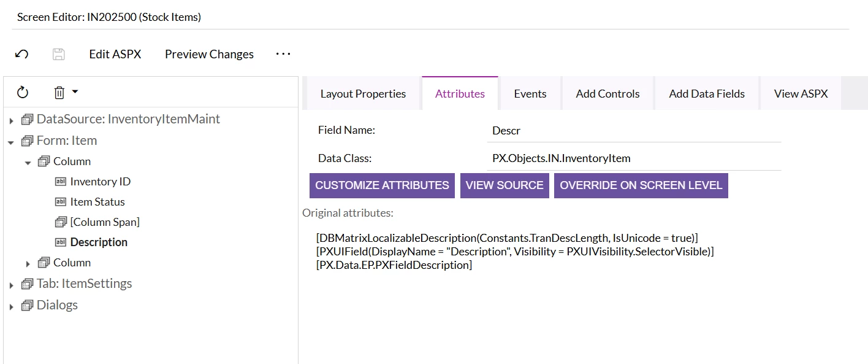Click the Original attributes label
The image size is (868, 364).
(x=348, y=213)
